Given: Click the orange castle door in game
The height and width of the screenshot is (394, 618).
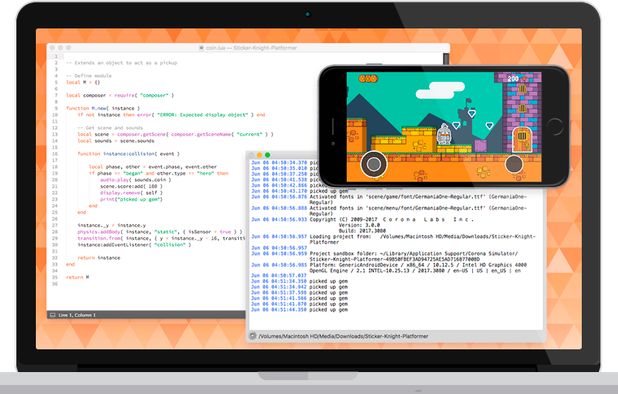Looking at the screenshot, I should coord(522,139).
